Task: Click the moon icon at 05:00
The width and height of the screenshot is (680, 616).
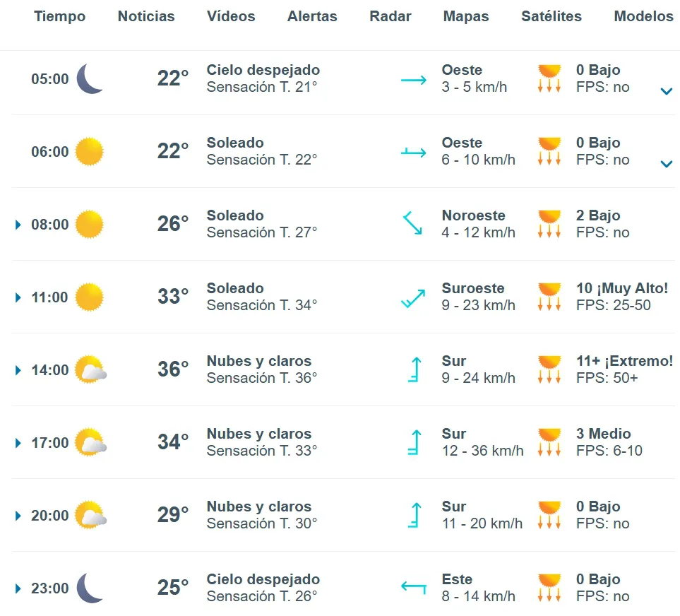Action: pyautogui.click(x=90, y=78)
